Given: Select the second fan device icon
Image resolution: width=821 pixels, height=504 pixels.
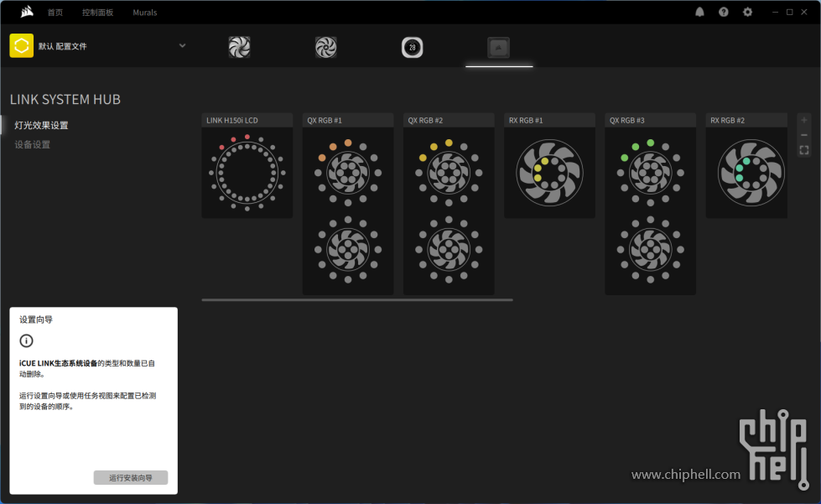Looking at the screenshot, I should coord(325,47).
